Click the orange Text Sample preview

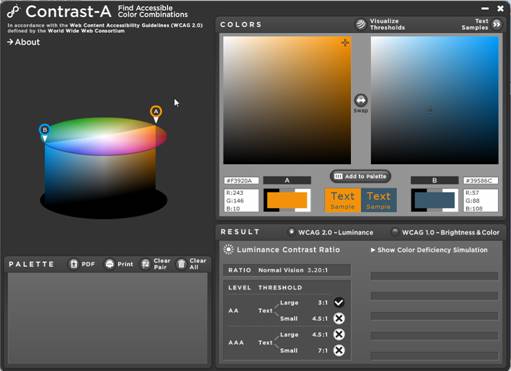(342, 200)
